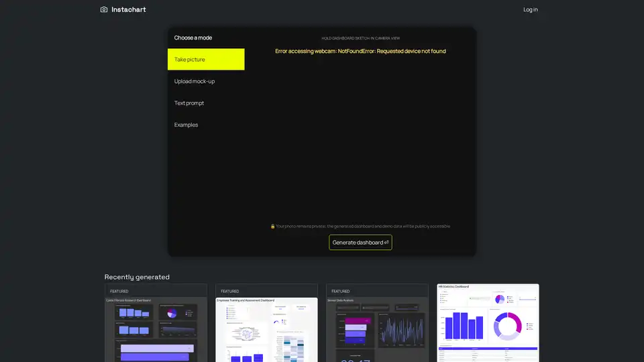Image resolution: width=644 pixels, height=362 pixels.
Task: Open the Cystic Fibrosis Research Dashboard thumbnail
Action: coord(156,328)
